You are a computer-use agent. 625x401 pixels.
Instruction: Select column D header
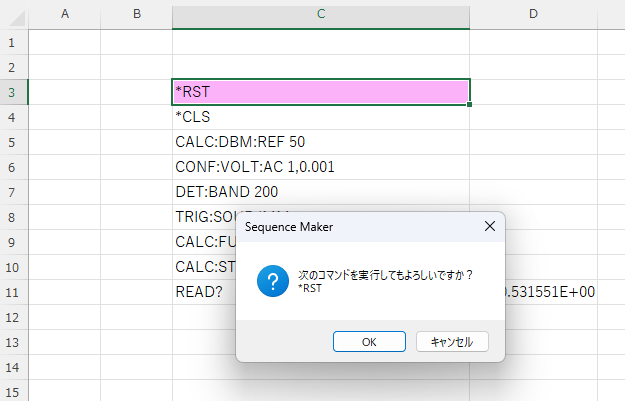[533, 14]
